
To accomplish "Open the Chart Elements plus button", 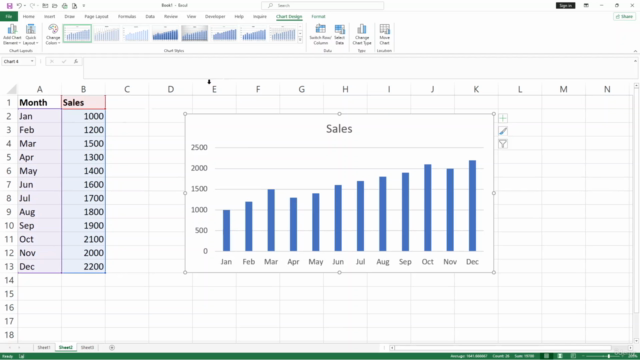I will pos(503,118).
